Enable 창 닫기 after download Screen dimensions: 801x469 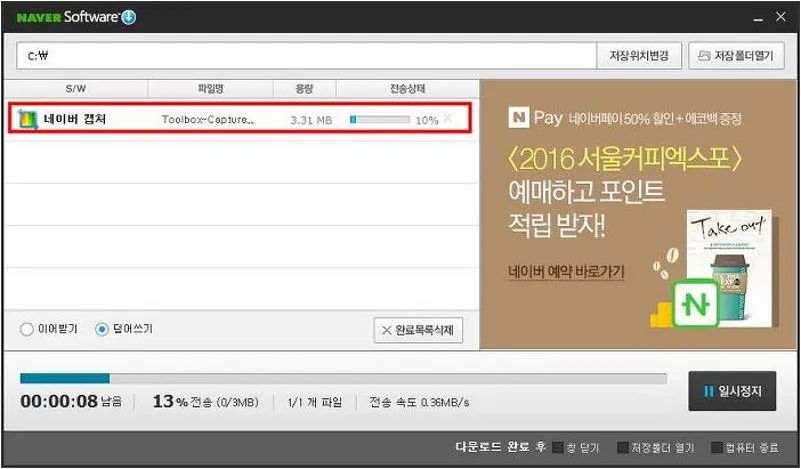[x=558, y=448]
